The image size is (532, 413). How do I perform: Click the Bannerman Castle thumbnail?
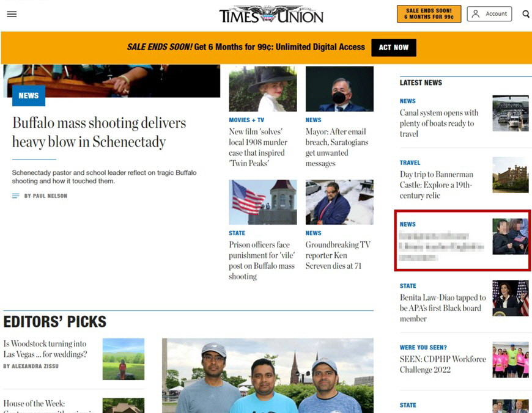click(x=510, y=175)
